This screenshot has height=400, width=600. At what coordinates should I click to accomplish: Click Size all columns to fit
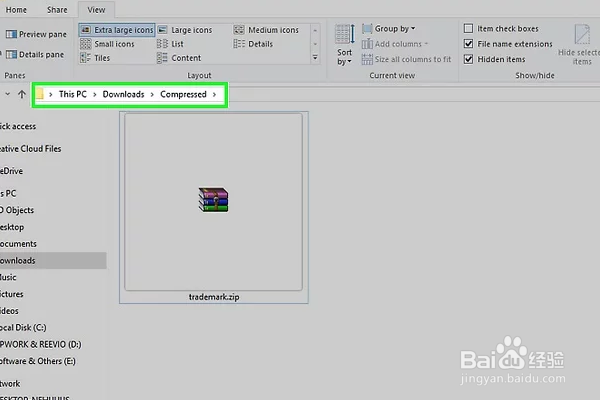pos(406,59)
